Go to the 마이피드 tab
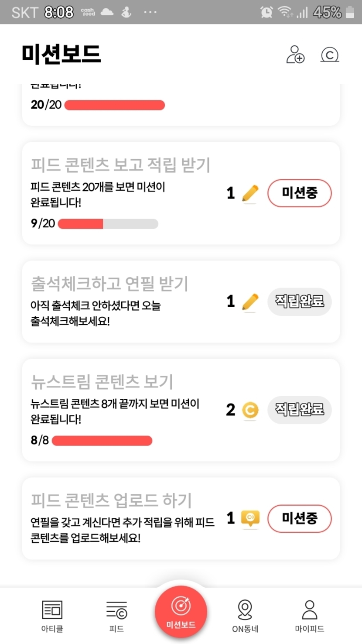Viewport: 362px width, 644px height. [310, 616]
